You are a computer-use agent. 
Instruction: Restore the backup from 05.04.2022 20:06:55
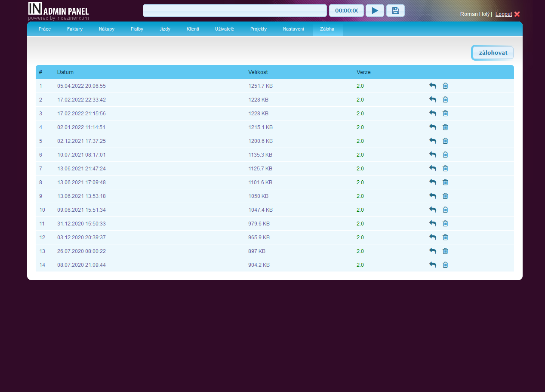[x=433, y=86]
